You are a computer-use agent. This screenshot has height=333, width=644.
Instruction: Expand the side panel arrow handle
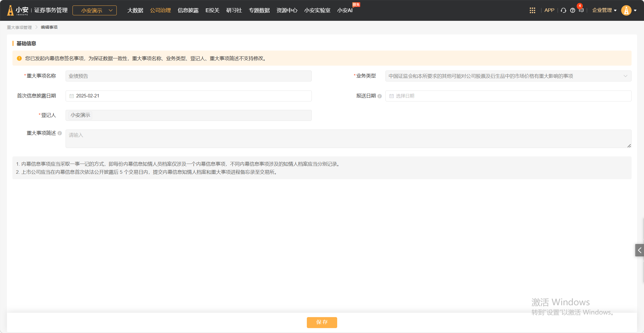(639, 250)
